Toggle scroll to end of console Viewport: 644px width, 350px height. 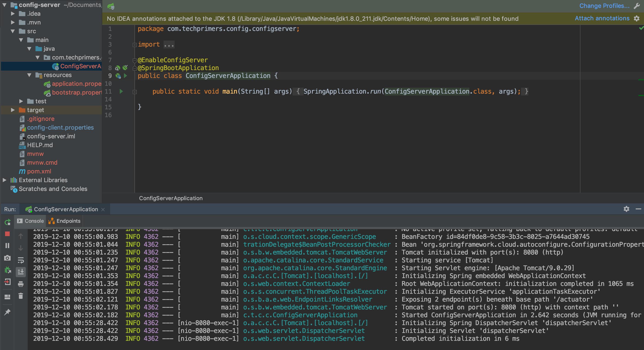click(21, 272)
